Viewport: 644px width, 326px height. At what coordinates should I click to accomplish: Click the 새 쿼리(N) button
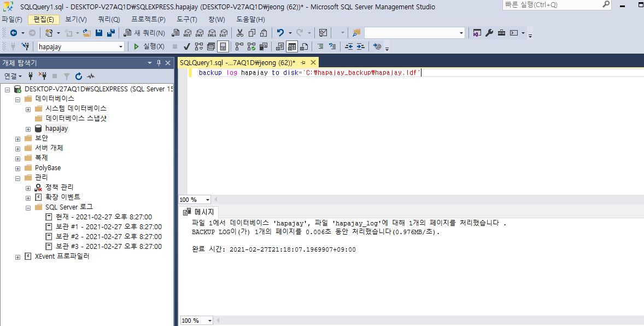coord(144,33)
